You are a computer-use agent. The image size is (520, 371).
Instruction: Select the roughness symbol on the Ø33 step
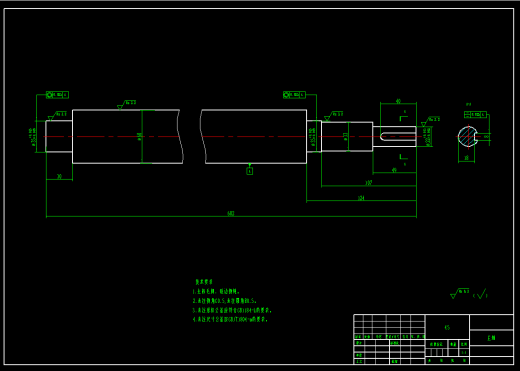tap(334, 116)
